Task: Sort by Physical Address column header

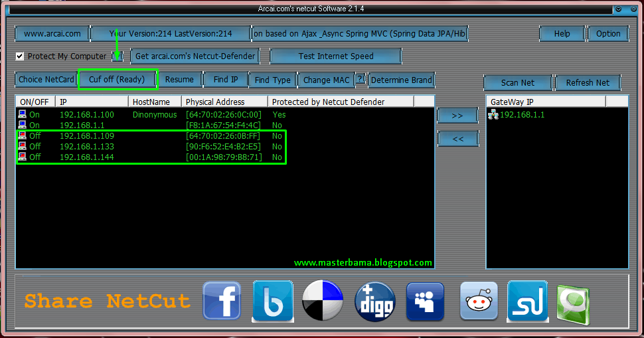Action: [224, 102]
